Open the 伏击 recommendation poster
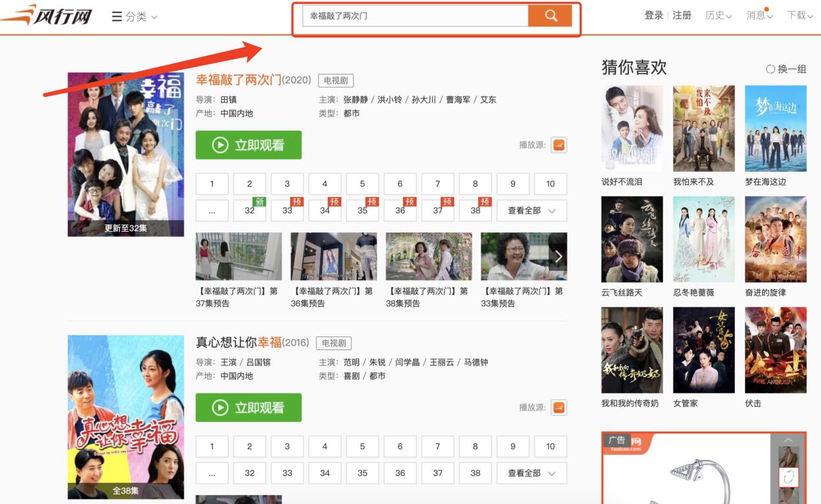Viewport: 821px width, 504px height. point(776,350)
